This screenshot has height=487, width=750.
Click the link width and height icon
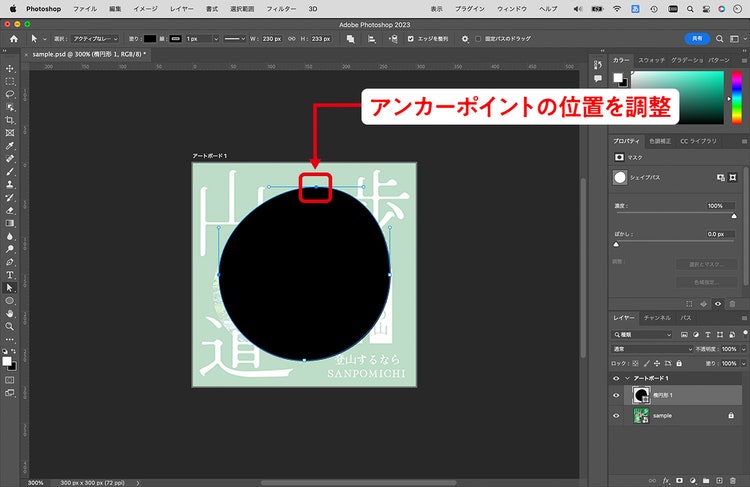point(292,39)
